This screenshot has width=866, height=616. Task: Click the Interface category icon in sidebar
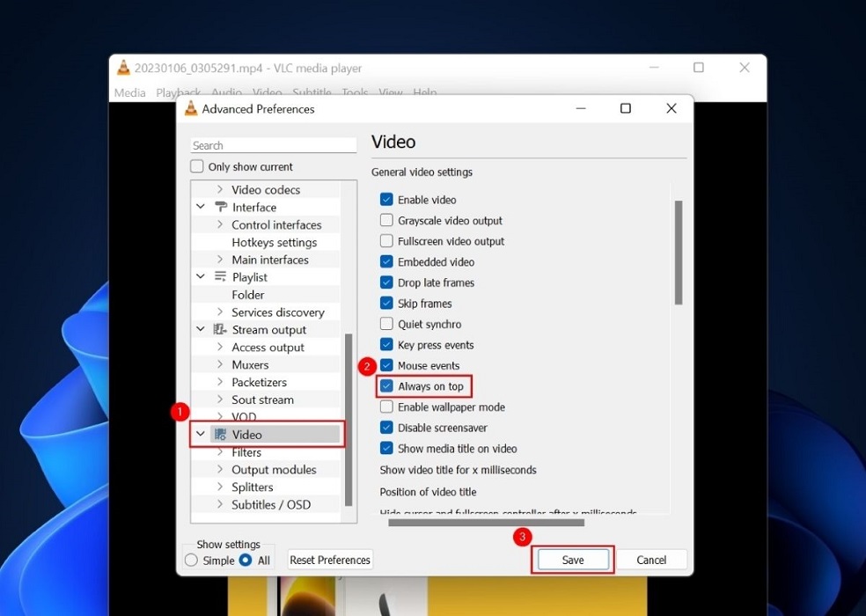pyautogui.click(x=223, y=207)
